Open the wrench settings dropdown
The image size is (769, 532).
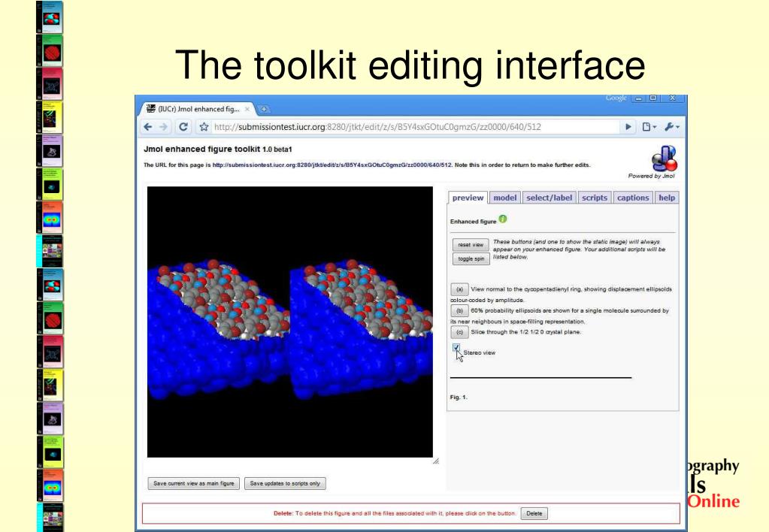pos(672,127)
